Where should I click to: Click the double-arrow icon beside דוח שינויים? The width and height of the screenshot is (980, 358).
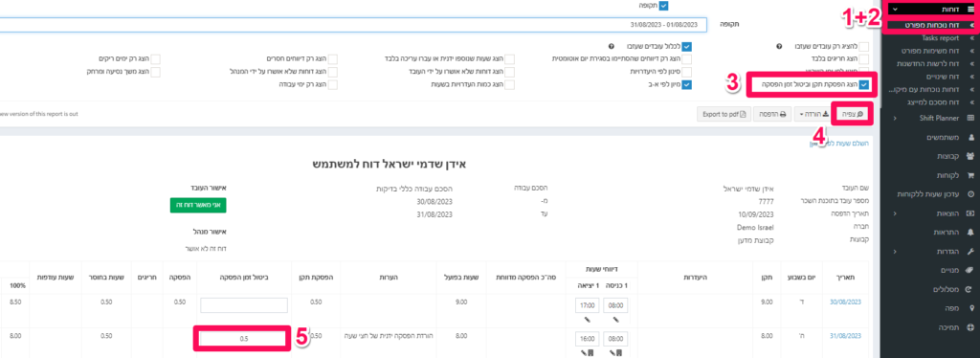pos(972,77)
